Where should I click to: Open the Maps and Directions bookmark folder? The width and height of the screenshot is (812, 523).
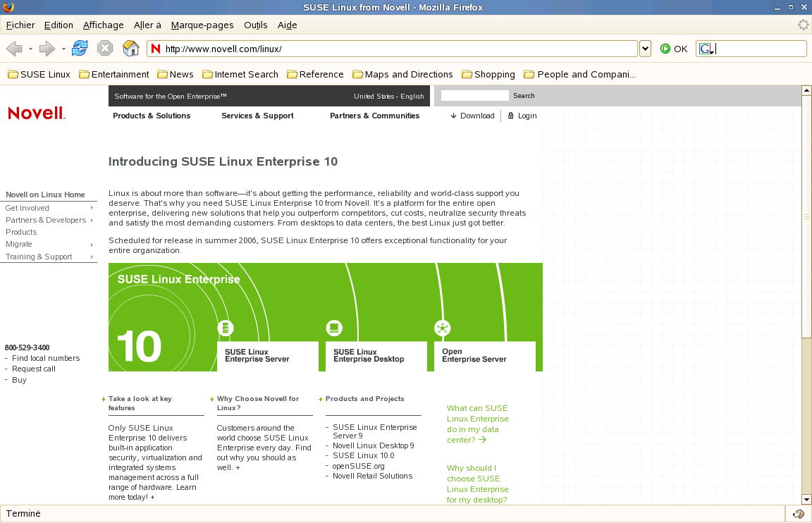pyautogui.click(x=403, y=75)
